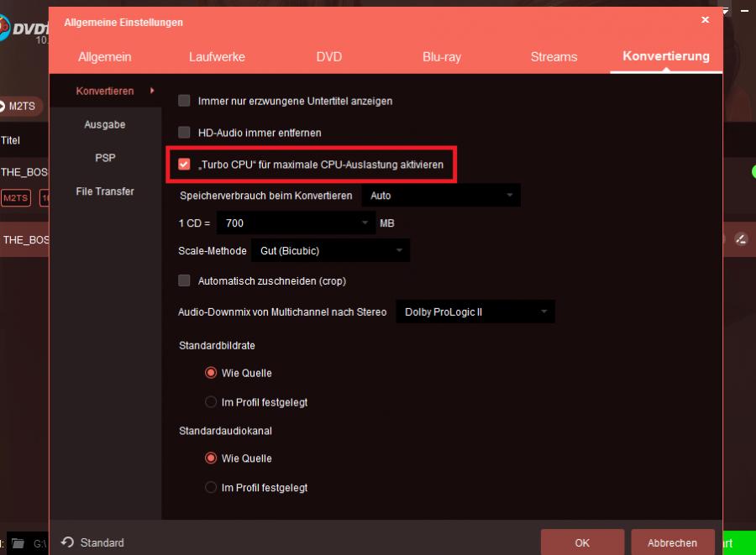
Task: Click the Standard reset arrow icon
Action: pos(68,542)
